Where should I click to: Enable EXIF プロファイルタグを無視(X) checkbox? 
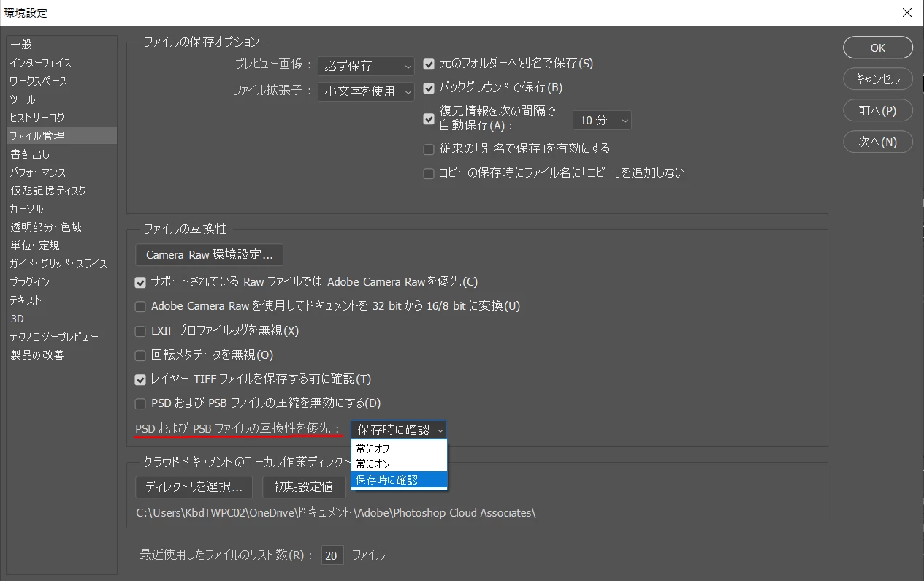(x=141, y=331)
